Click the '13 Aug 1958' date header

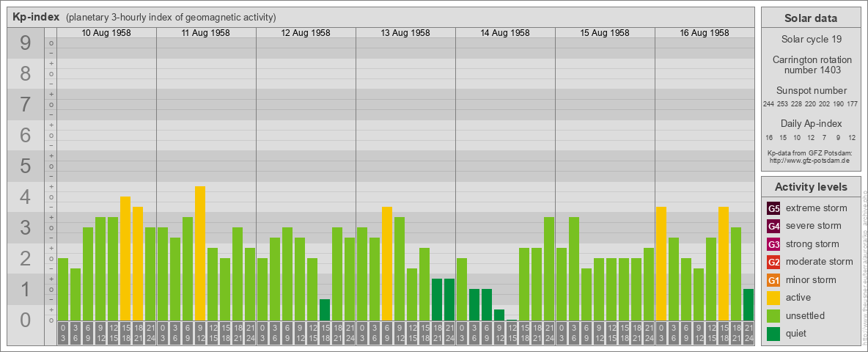coord(405,33)
